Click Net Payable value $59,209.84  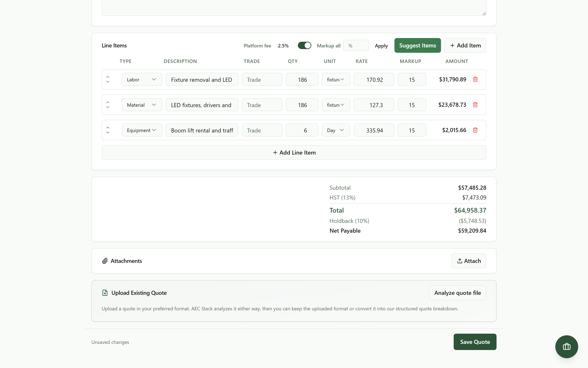[472, 230]
